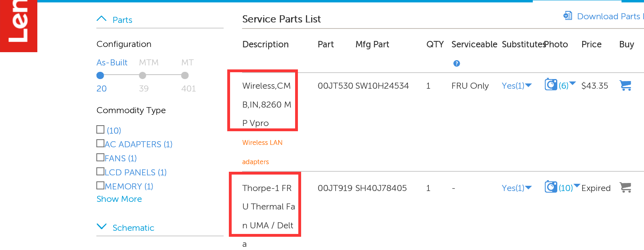This screenshot has width=644, height=250.
Task: Check the FANS commodity checkbox
Action: click(x=100, y=157)
